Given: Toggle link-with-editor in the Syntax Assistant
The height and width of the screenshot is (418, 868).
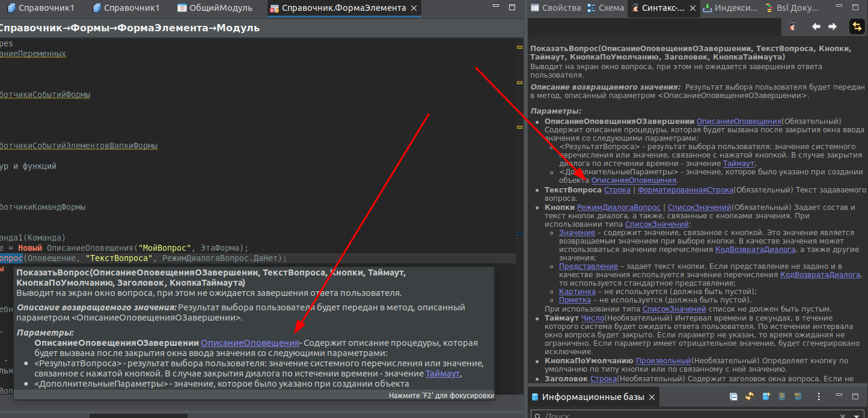Looking at the screenshot, I should click(857, 26).
